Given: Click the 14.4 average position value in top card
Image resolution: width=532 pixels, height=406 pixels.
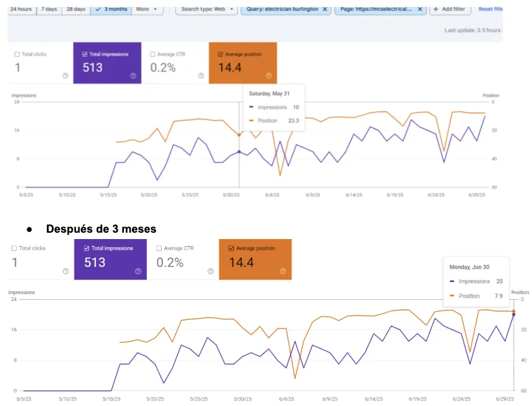Looking at the screenshot, I should point(230,68).
